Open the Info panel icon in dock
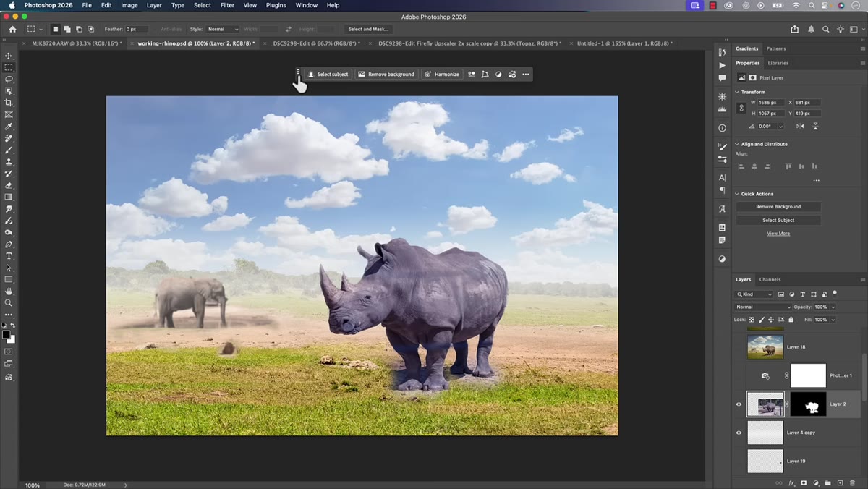The width and height of the screenshot is (868, 489). [x=722, y=128]
